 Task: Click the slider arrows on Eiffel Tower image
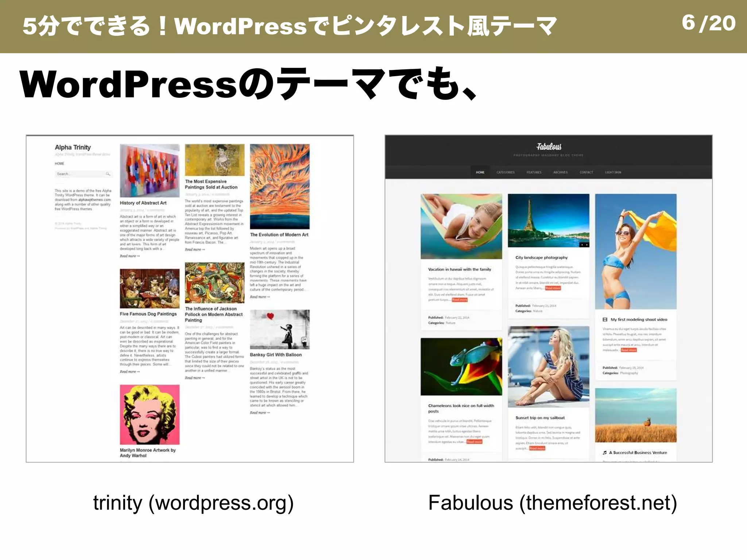point(584,245)
